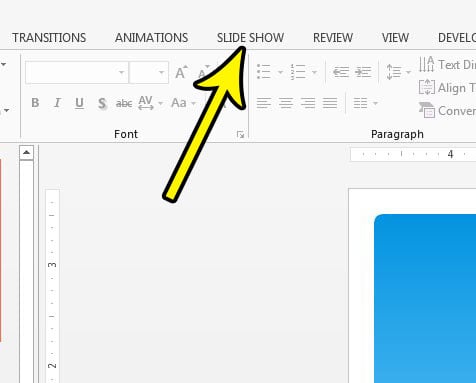Expand the line spacing dropdown arrow

408,72
